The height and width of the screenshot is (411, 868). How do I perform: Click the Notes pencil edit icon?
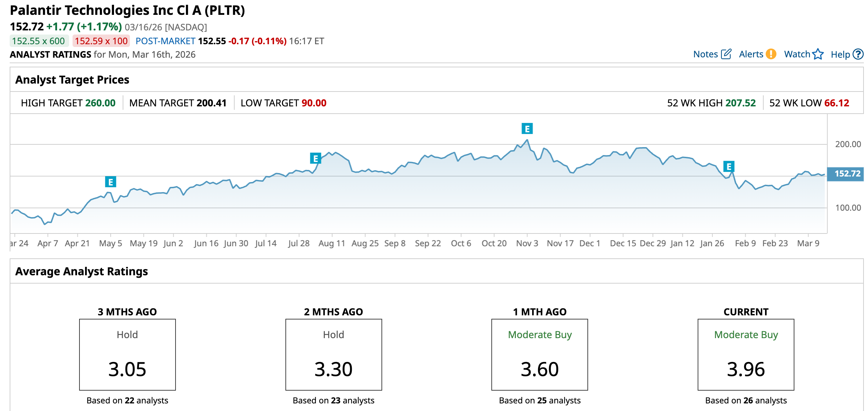click(726, 54)
